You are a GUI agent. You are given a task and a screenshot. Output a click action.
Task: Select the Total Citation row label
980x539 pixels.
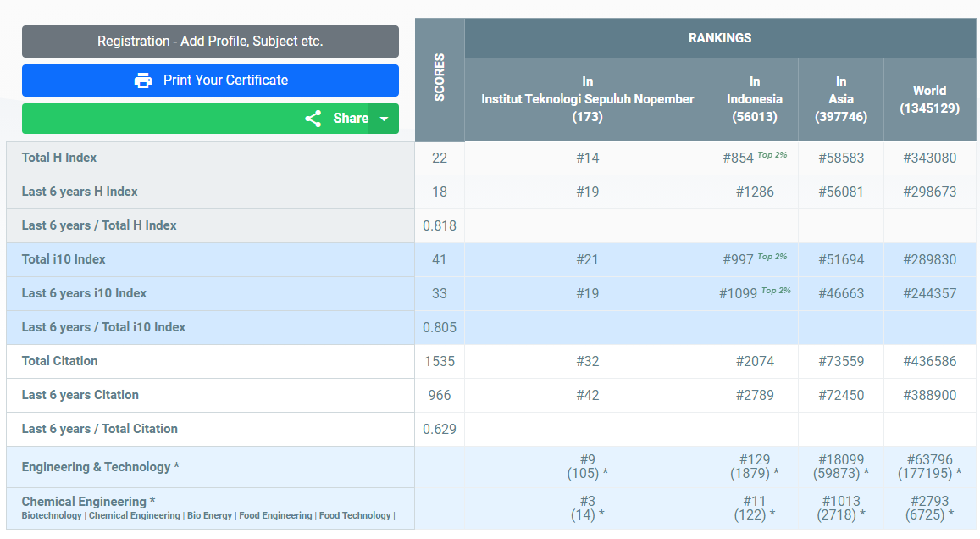click(x=60, y=361)
